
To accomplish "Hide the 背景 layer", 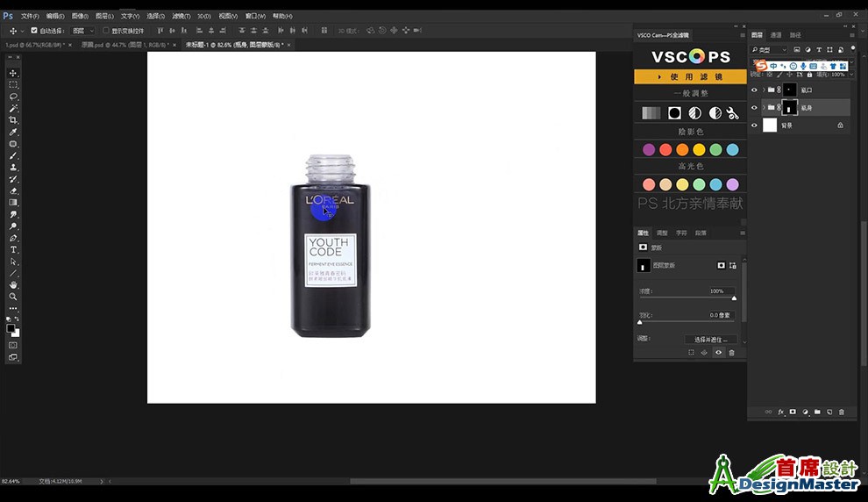I will 754,125.
